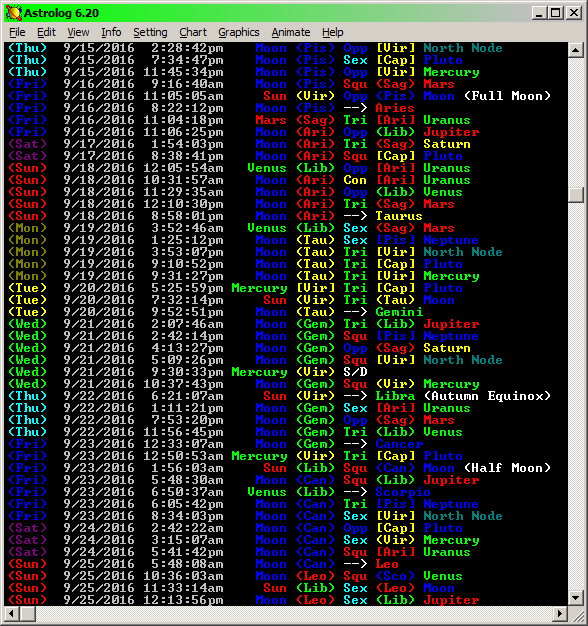Open the Animate menu
The image size is (588, 626).
tap(291, 32)
